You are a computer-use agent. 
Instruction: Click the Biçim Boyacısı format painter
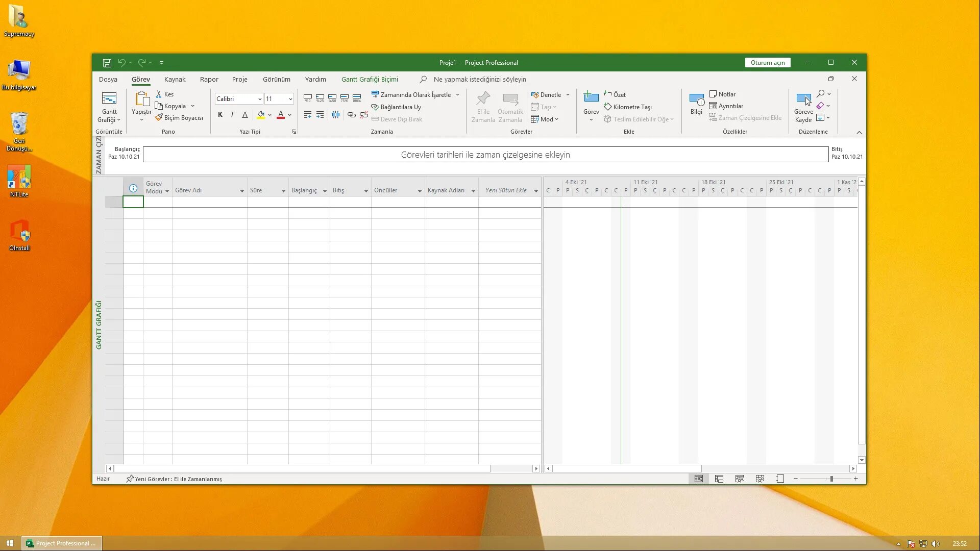pyautogui.click(x=179, y=118)
